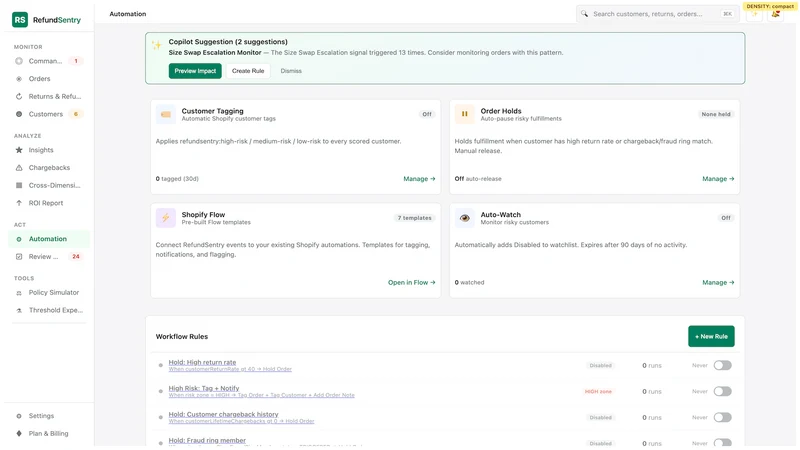This screenshot has height=450, width=800.
Task: Click the Threshold Experiments flask icon
Action: [19, 310]
